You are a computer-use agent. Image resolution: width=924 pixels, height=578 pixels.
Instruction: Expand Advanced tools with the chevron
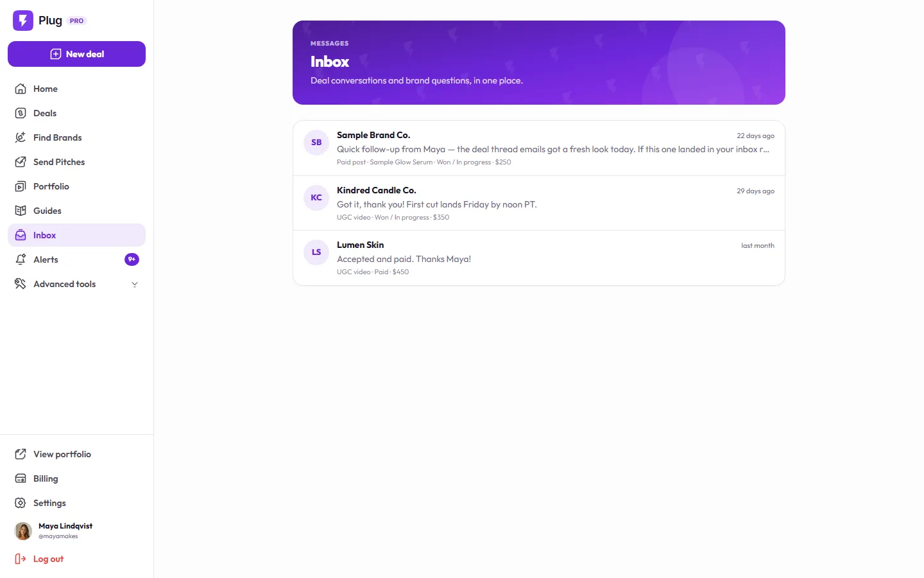tap(135, 285)
